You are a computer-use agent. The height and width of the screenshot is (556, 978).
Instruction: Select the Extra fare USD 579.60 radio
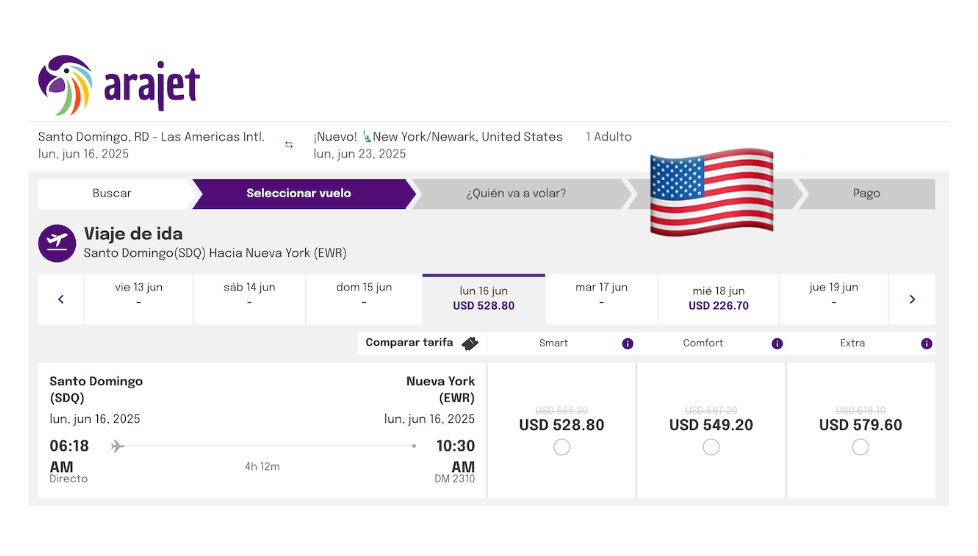point(861,447)
